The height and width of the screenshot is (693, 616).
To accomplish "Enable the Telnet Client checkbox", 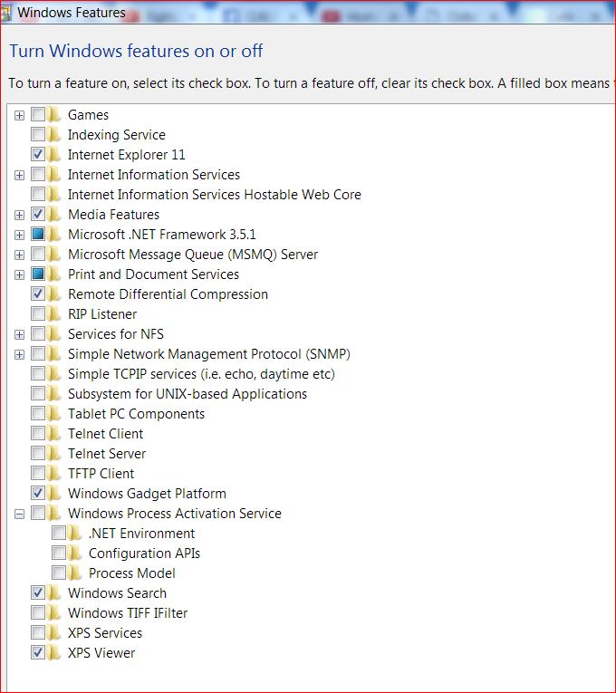I will [38, 434].
